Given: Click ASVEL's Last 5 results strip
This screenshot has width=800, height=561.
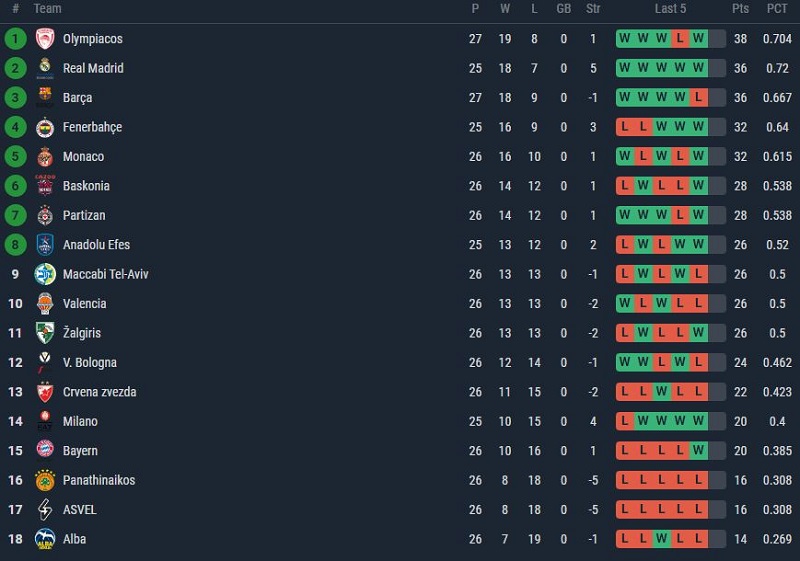Looking at the screenshot, I should pyautogui.click(x=670, y=510).
